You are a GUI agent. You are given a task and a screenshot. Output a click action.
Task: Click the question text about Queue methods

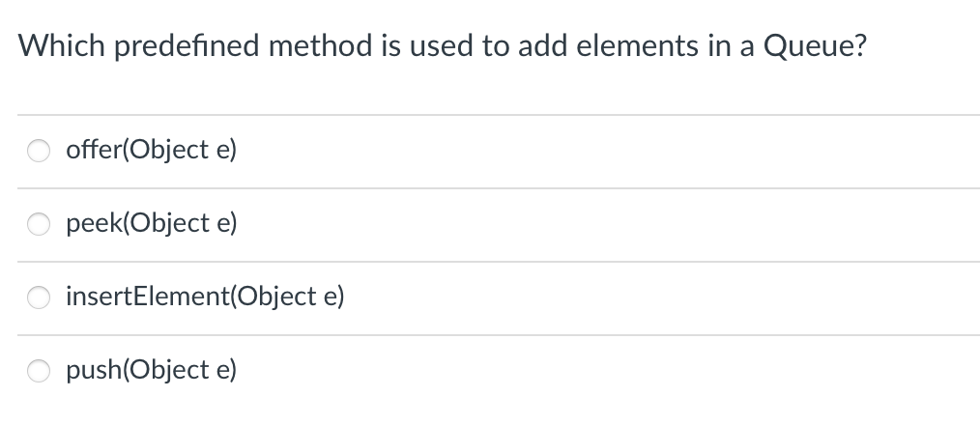(x=443, y=46)
